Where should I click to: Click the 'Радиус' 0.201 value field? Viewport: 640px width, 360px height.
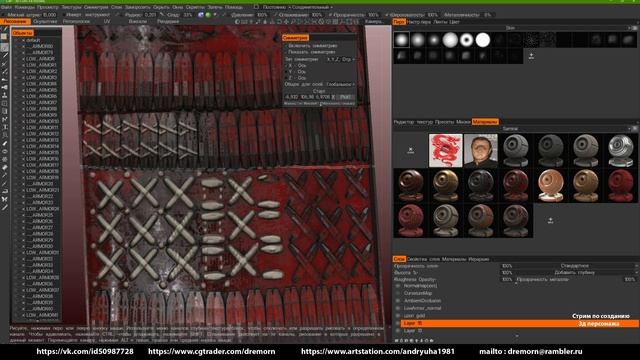pos(150,15)
